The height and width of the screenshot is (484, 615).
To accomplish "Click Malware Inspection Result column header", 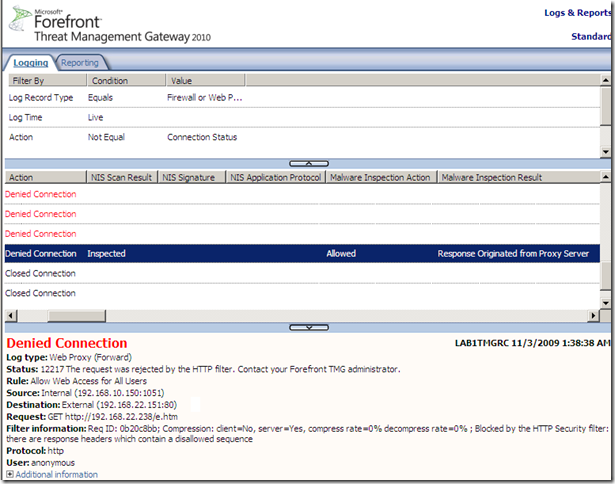I will point(519,177).
